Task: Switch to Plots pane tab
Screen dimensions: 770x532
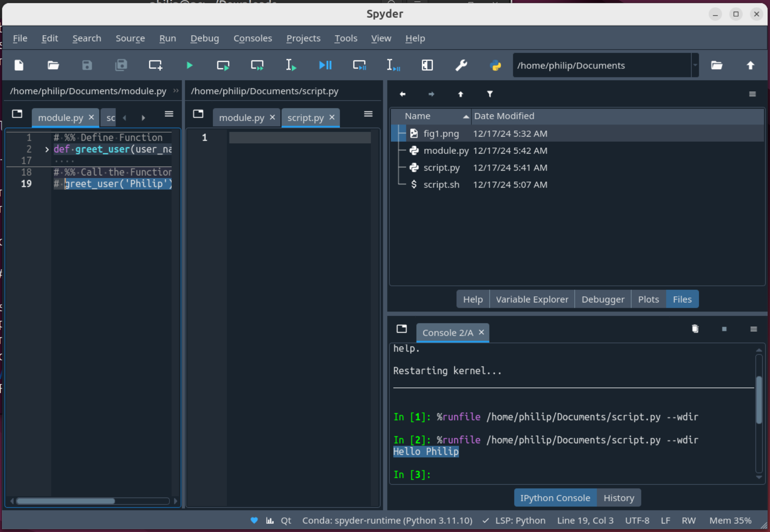Action: click(648, 299)
